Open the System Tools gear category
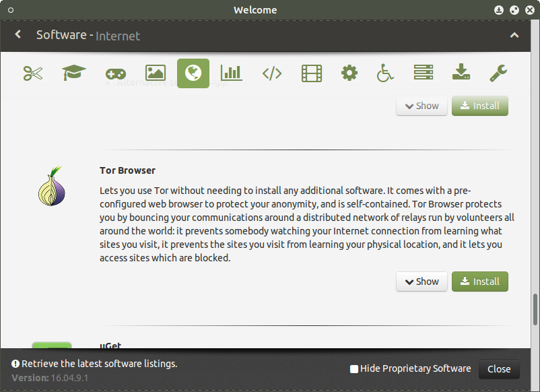The height and width of the screenshot is (392, 540). (x=349, y=73)
